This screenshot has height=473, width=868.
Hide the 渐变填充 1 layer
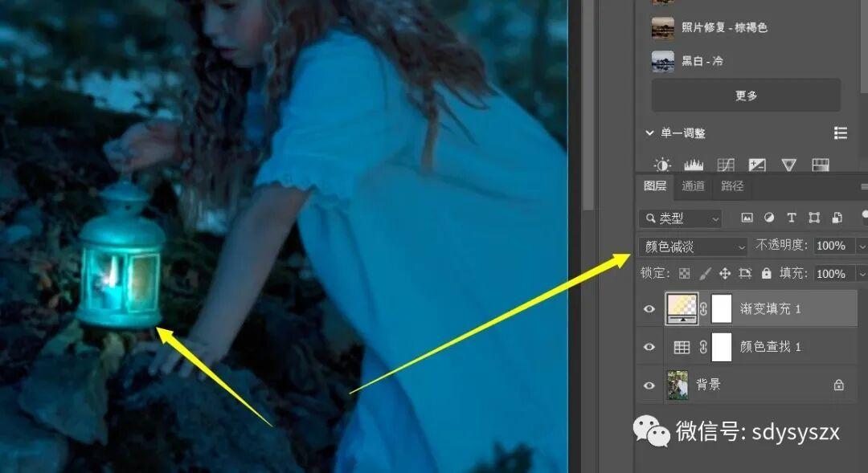[649, 308]
